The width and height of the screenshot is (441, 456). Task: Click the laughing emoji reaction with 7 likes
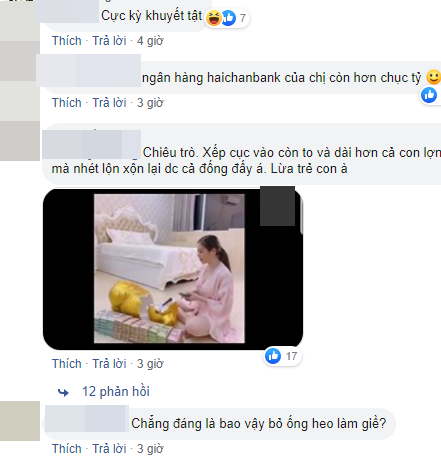pos(214,18)
